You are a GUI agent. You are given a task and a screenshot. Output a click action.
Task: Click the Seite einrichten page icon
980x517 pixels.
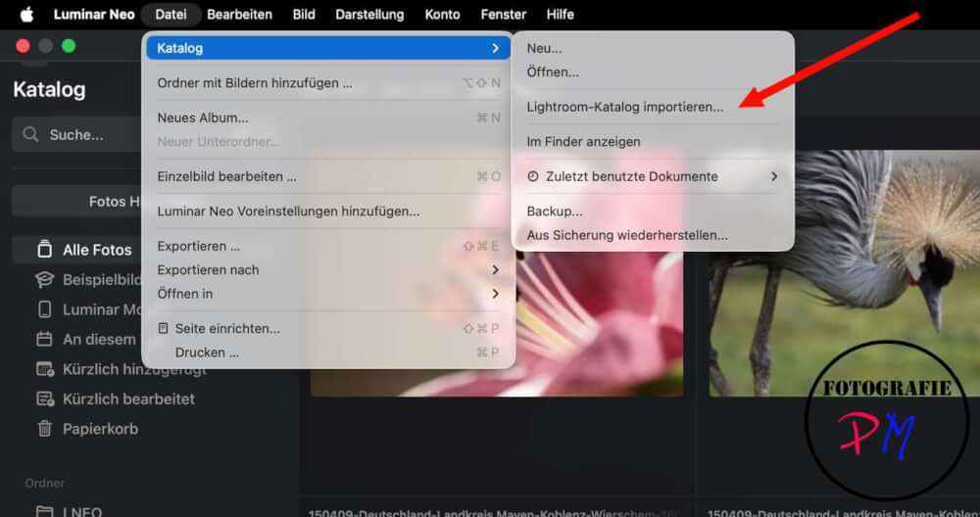[163, 328]
